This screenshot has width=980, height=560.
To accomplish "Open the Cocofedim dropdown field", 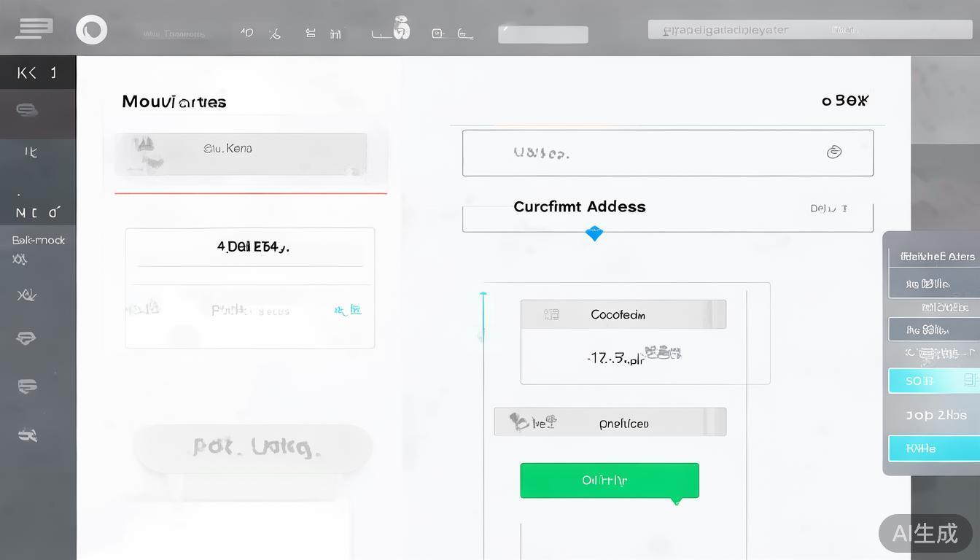I will click(623, 314).
